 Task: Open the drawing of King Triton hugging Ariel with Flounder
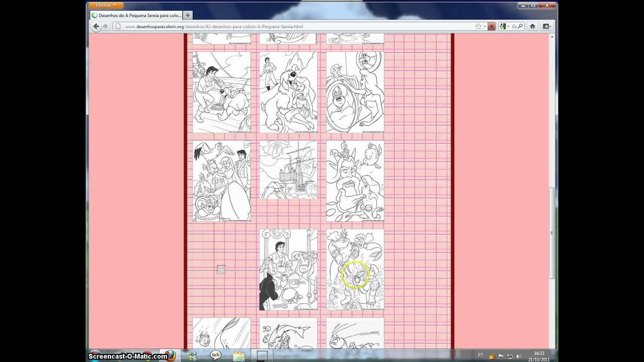(x=355, y=181)
